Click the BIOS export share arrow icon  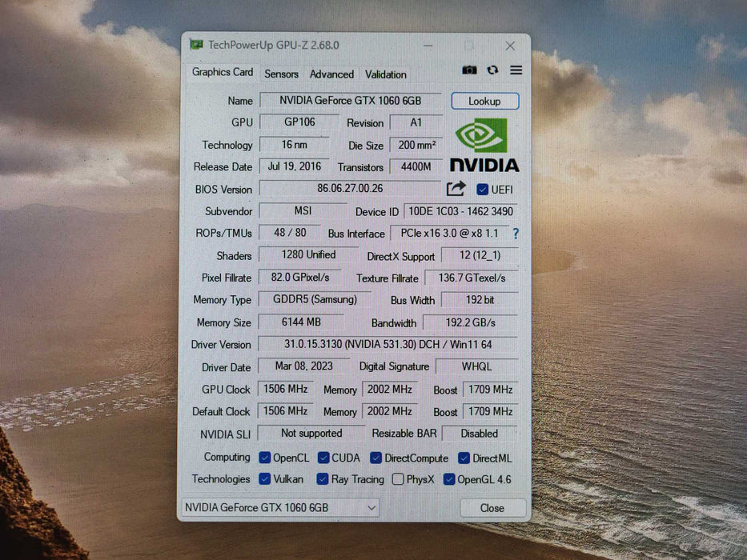click(x=456, y=189)
